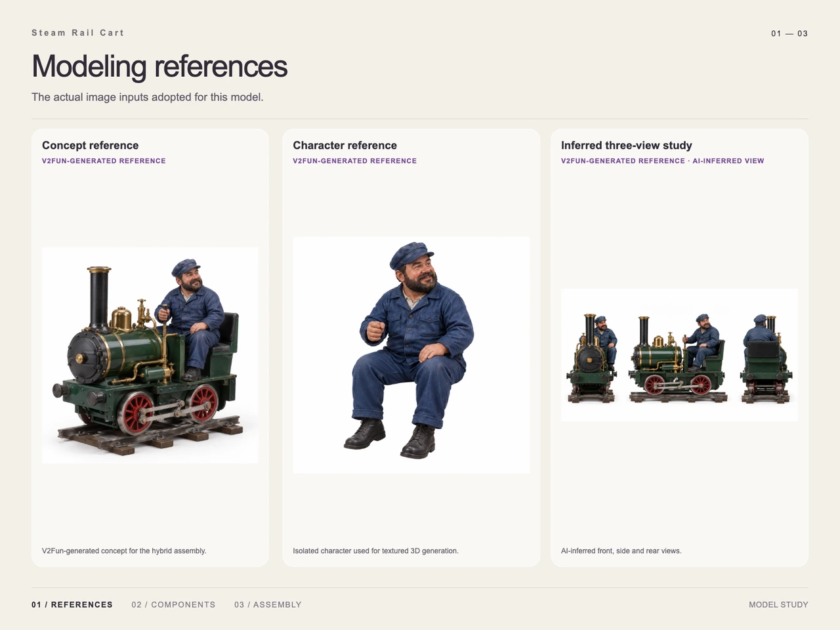Click 'V2FUN-GENERATED REFERENCE' label under Character reference
Image resolution: width=840 pixels, height=630 pixels.
(x=355, y=161)
